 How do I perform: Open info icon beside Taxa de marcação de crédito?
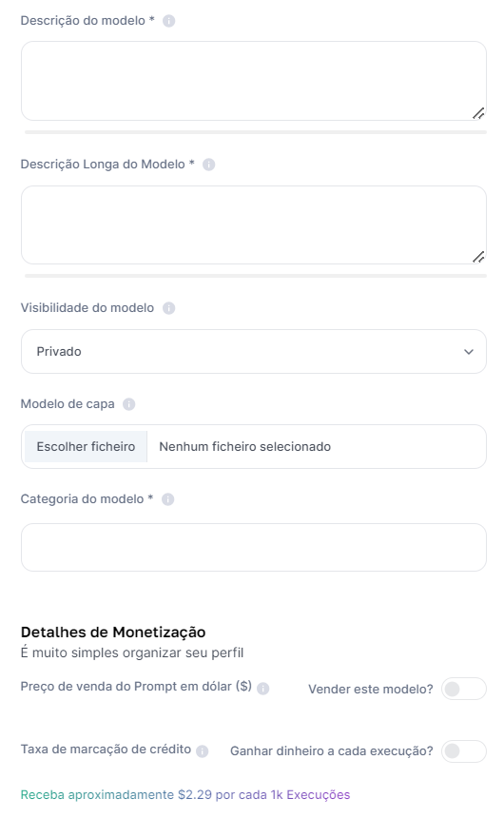point(202,751)
